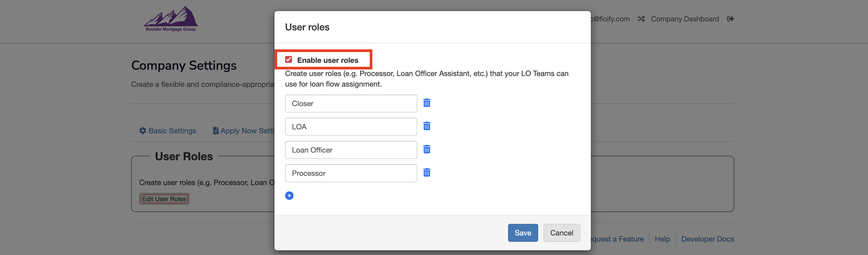The width and height of the screenshot is (868, 255).
Task: Uncheck the Enable user roles checkbox
Action: pos(289,60)
